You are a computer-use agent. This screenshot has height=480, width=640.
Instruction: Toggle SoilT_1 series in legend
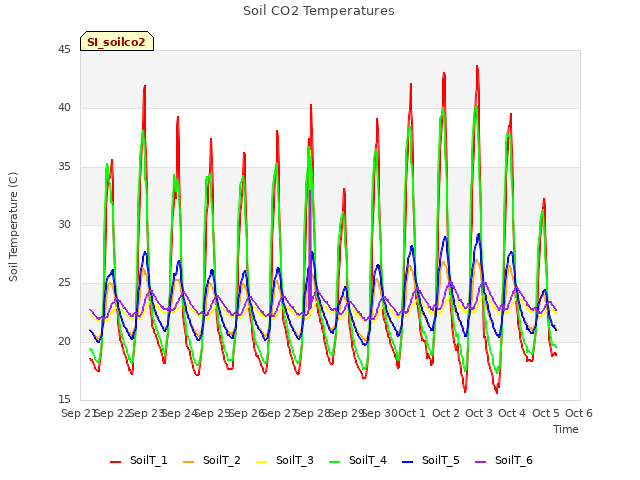click(x=139, y=460)
